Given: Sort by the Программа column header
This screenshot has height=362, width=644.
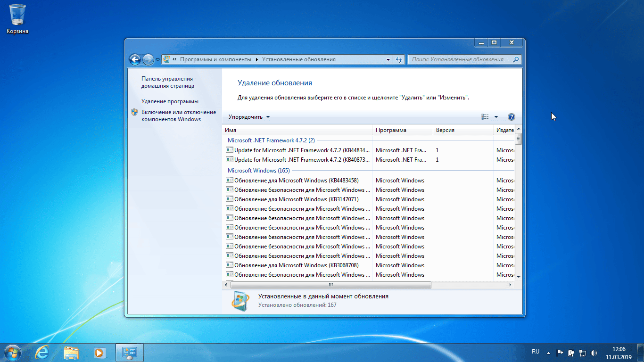Looking at the screenshot, I should point(403,130).
